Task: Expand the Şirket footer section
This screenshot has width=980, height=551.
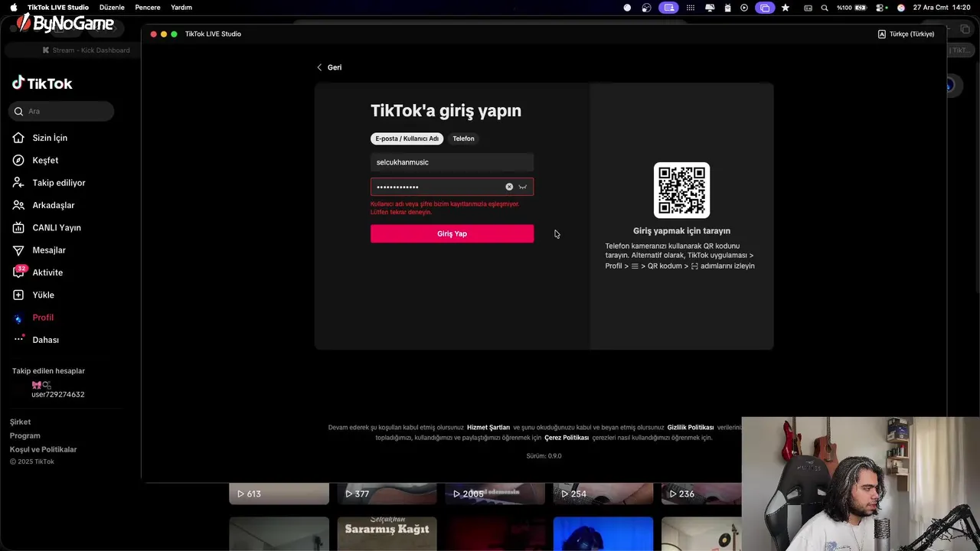Action: pos(21,422)
